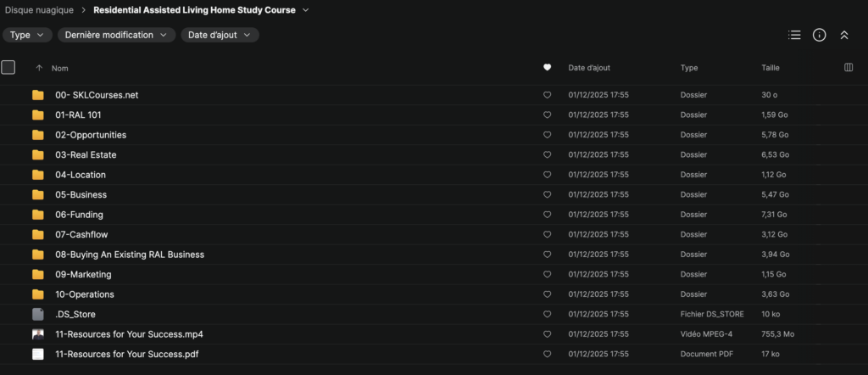Expand the Dernière modification filter
The image size is (868, 375).
tap(116, 35)
